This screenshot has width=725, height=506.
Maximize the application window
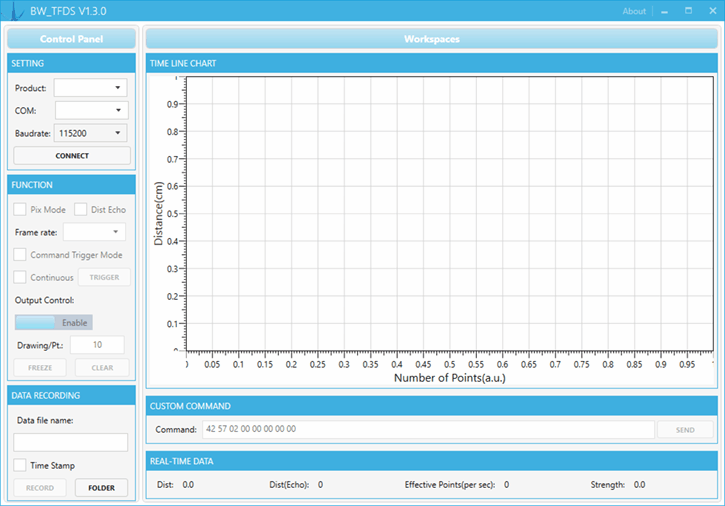(688, 11)
